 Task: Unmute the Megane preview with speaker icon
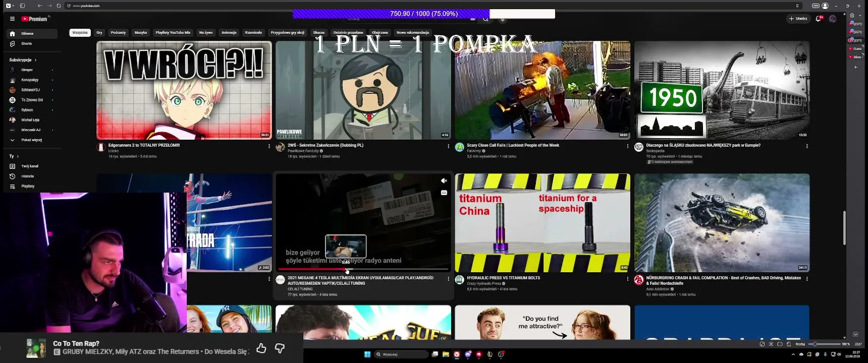pos(444,181)
